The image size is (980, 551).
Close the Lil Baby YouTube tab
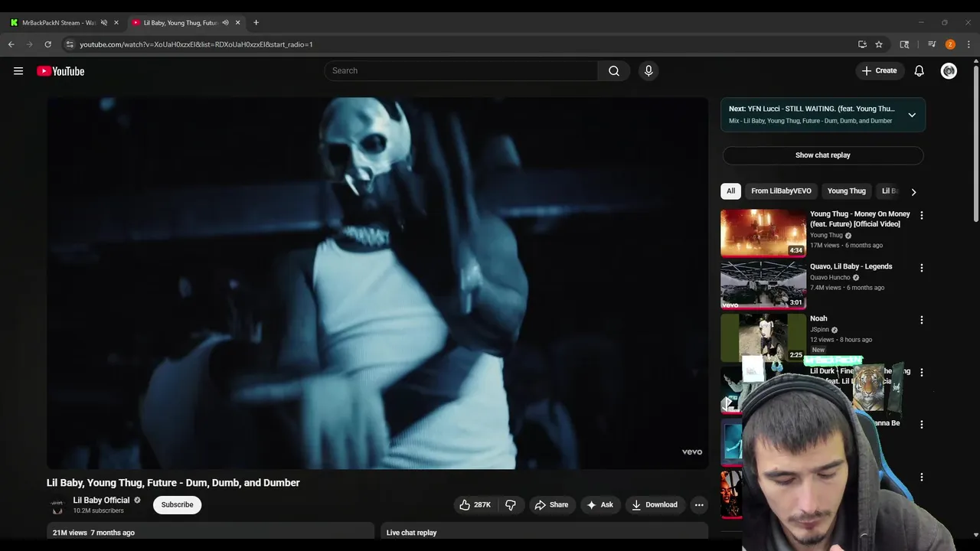coord(237,23)
